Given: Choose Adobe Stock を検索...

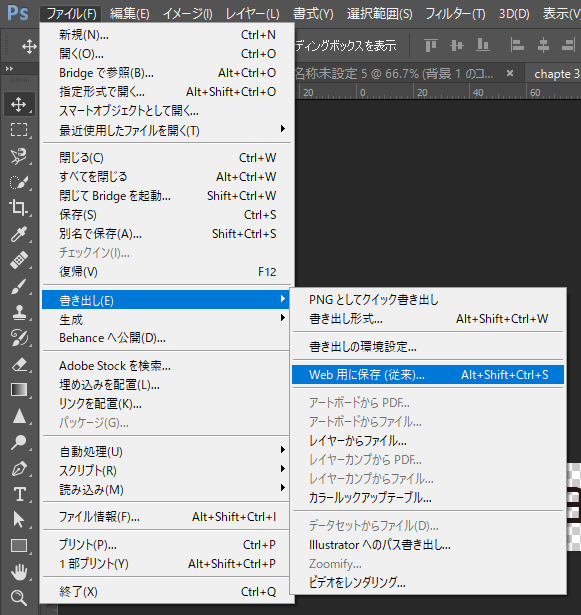Looking at the screenshot, I should tap(166, 366).
